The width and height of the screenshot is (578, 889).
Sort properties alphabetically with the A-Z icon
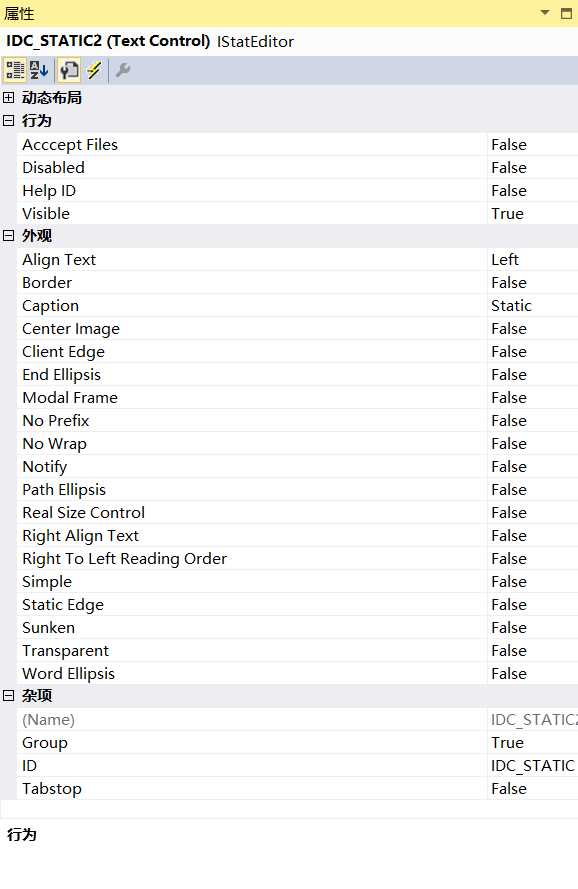point(40,71)
